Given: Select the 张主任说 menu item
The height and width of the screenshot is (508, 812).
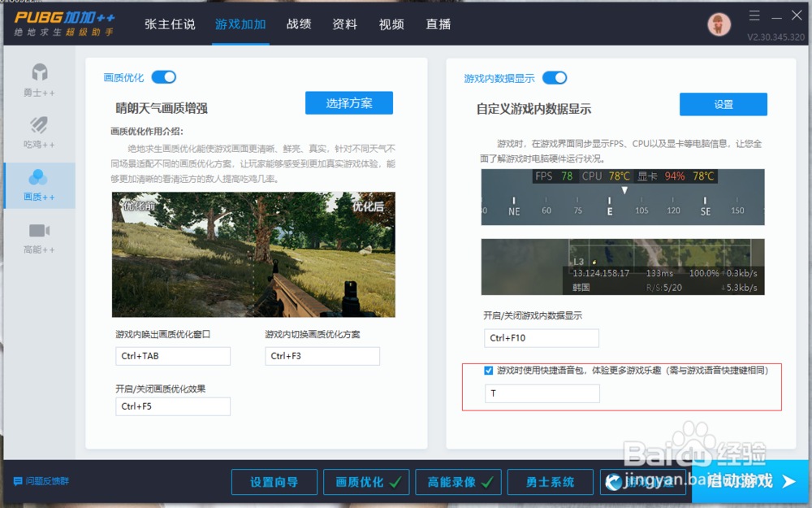Looking at the screenshot, I should (170, 24).
